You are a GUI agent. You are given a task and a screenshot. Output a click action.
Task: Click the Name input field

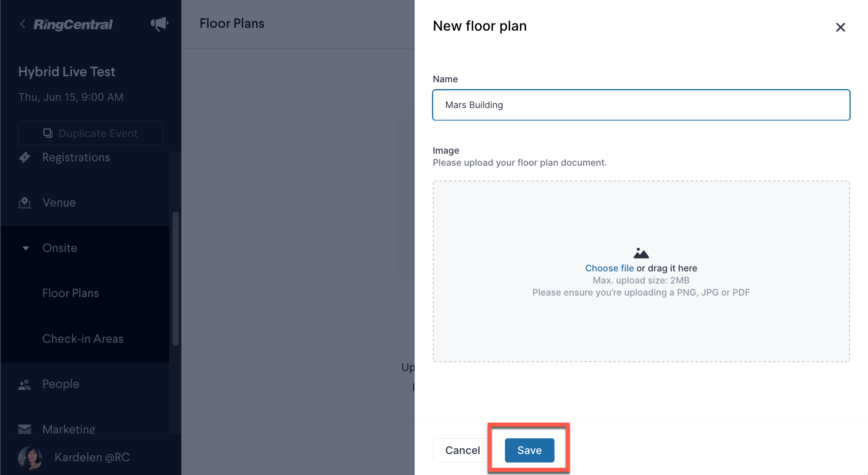coord(641,105)
